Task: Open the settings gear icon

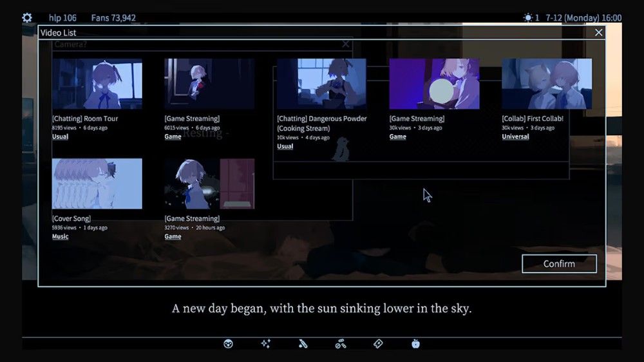Action: click(x=27, y=17)
